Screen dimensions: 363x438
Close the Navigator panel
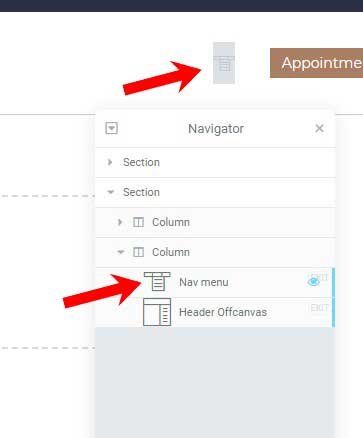coord(319,128)
